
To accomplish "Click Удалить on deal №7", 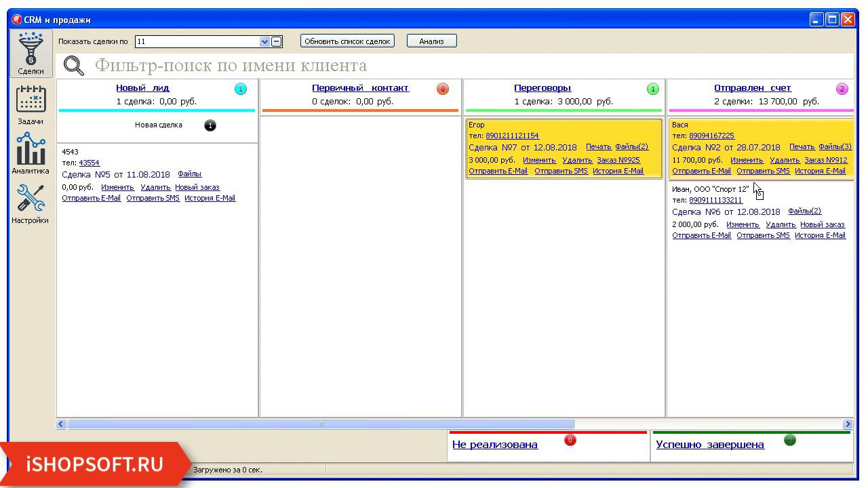I will point(577,161).
